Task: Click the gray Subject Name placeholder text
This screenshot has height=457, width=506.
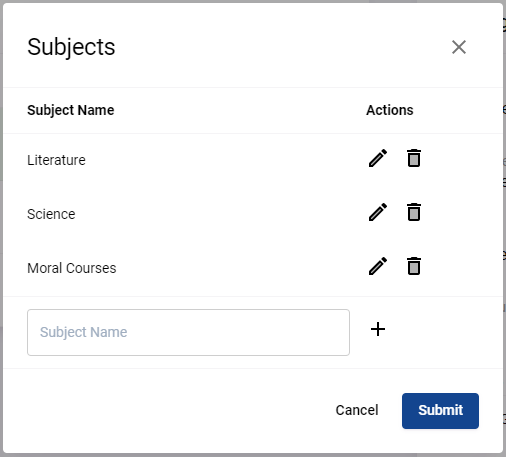Action: [x=84, y=332]
